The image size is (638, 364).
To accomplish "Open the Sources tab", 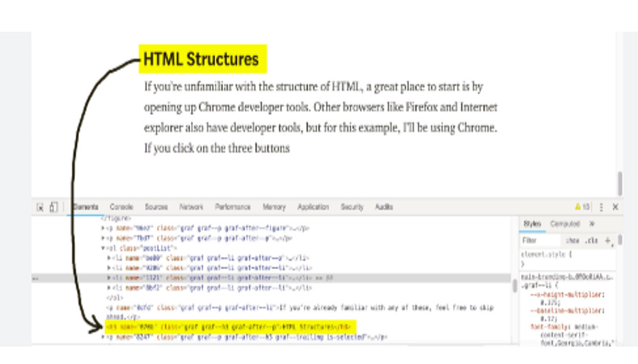I will [x=156, y=207].
